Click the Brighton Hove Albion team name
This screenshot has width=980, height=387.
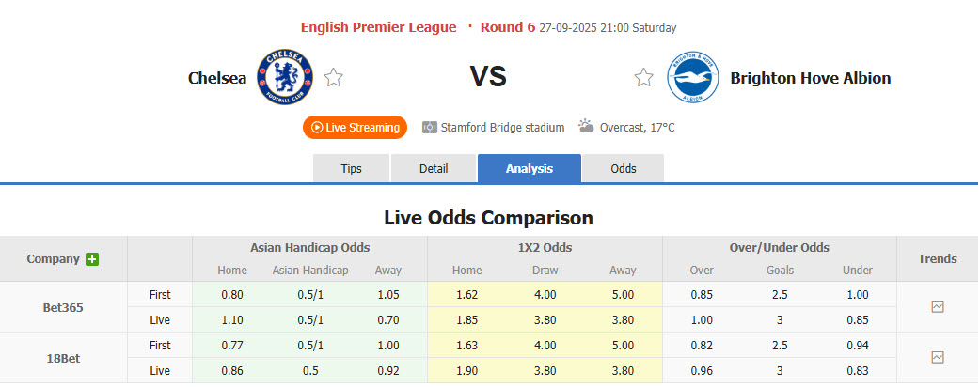[810, 78]
